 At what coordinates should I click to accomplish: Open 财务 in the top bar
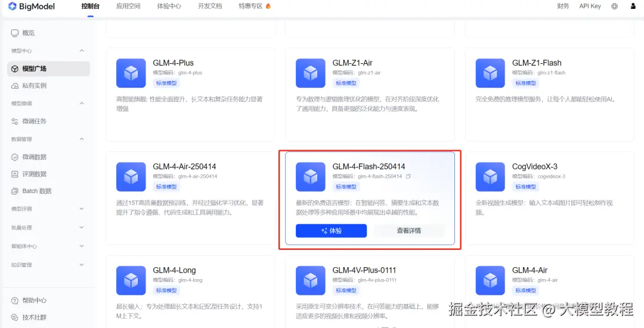(x=563, y=6)
